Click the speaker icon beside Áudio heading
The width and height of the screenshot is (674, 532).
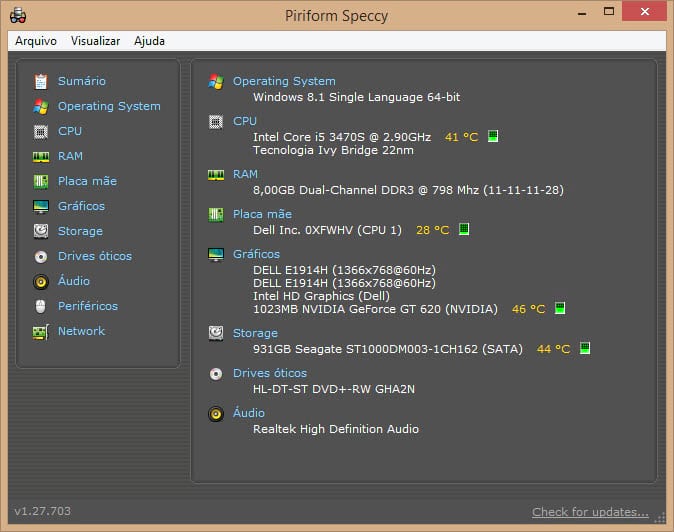point(216,414)
